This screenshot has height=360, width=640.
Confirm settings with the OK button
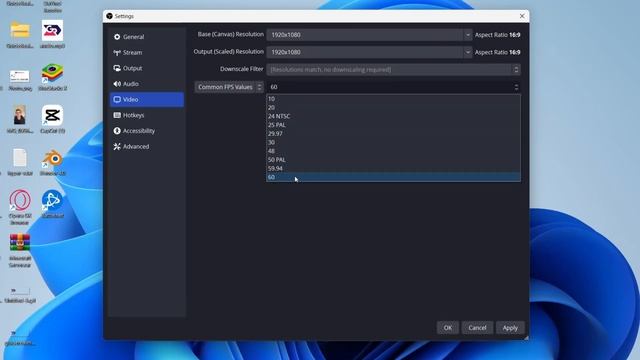pyautogui.click(x=448, y=328)
